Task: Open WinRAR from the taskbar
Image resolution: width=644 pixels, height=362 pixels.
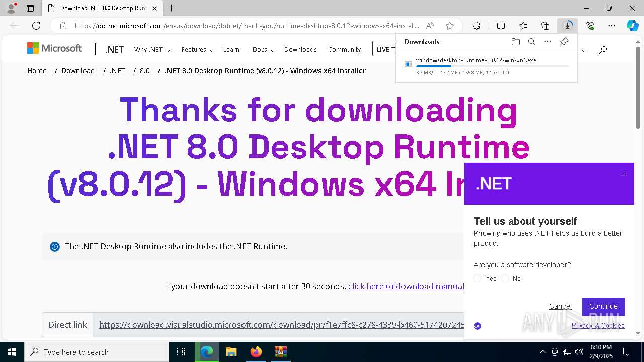Action: [x=280, y=352]
